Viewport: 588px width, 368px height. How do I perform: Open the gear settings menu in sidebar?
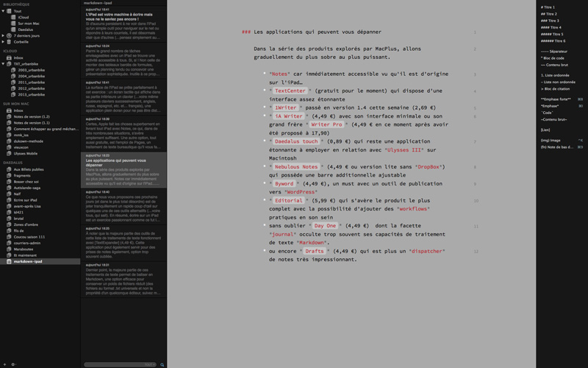13,364
